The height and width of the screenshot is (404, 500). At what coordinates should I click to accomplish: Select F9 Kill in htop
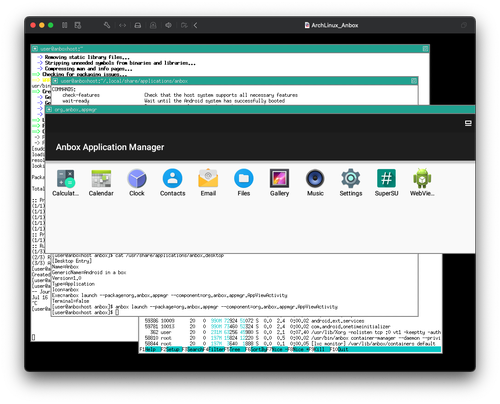tap(319, 349)
